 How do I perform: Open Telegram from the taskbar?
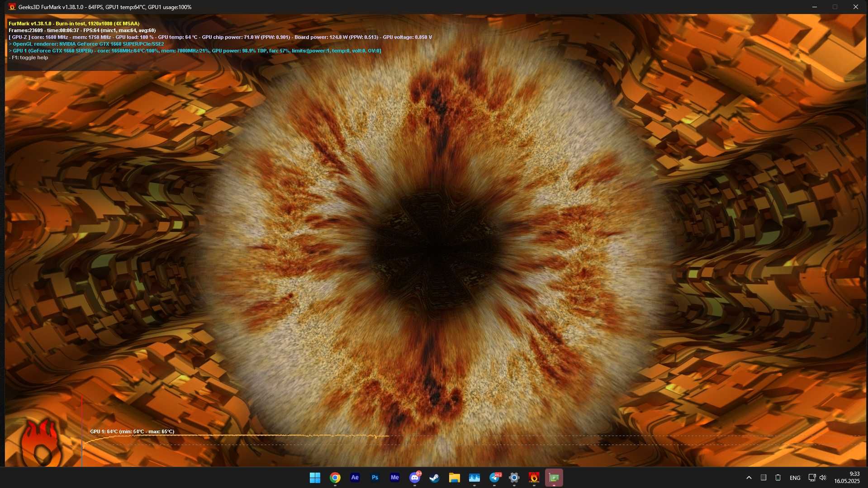click(x=494, y=478)
